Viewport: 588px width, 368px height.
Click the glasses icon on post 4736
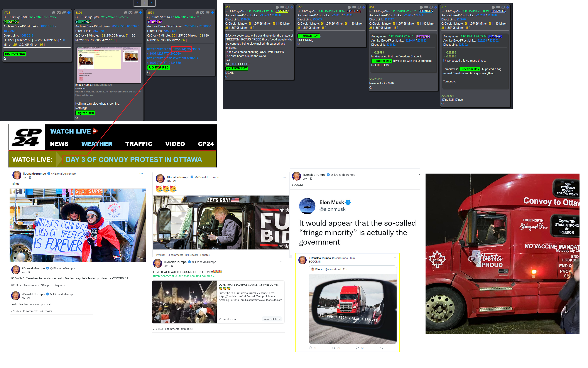pyautogui.click(x=59, y=13)
